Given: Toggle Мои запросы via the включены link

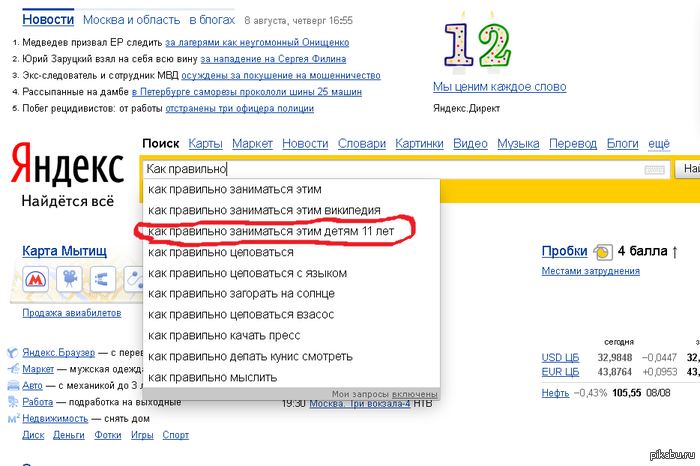Looking at the screenshot, I should click(x=415, y=395).
